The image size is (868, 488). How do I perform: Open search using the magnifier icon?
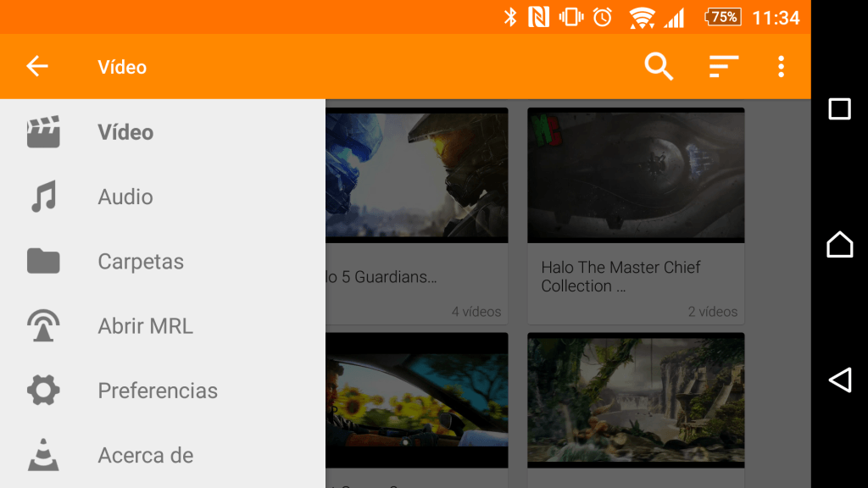[x=659, y=66]
